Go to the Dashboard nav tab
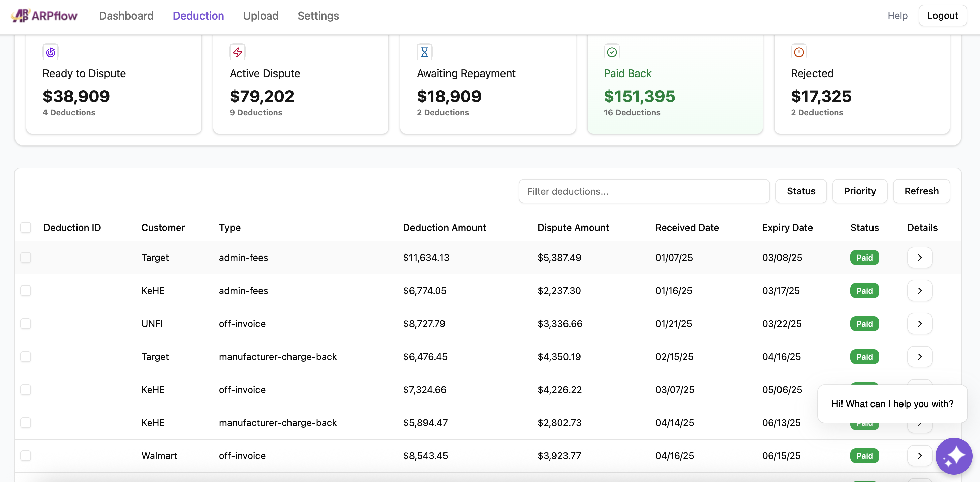 126,16
